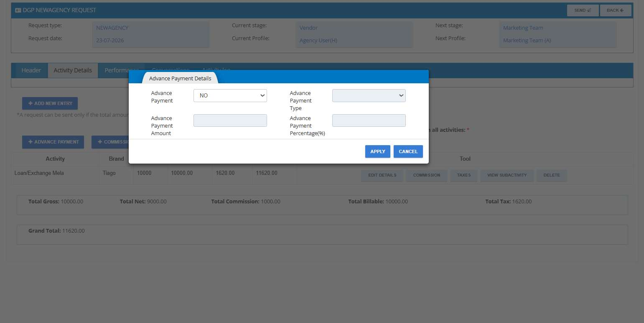The height and width of the screenshot is (323, 644).
Task: Click the Activity column header
Action: coord(55,159)
